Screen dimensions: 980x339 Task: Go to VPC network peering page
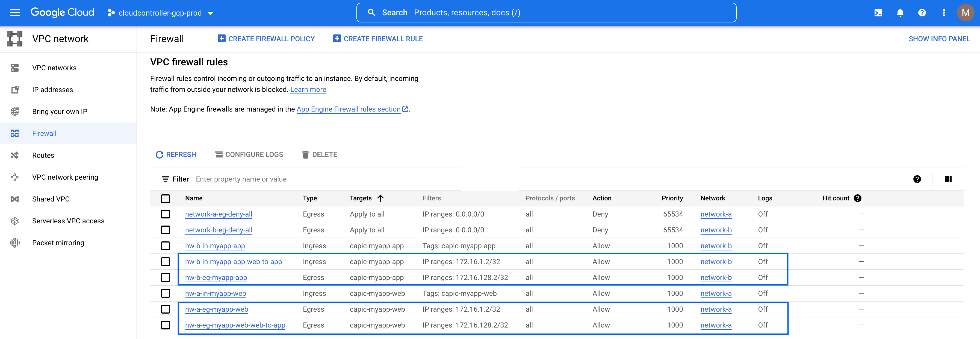(x=65, y=177)
